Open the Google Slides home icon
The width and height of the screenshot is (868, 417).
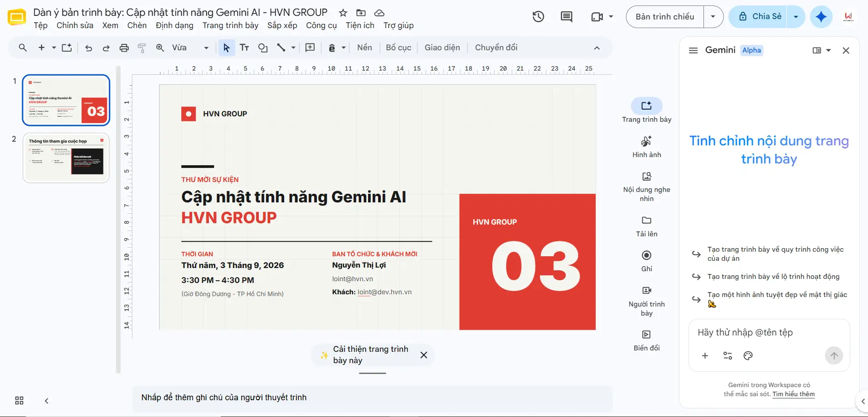(x=17, y=18)
